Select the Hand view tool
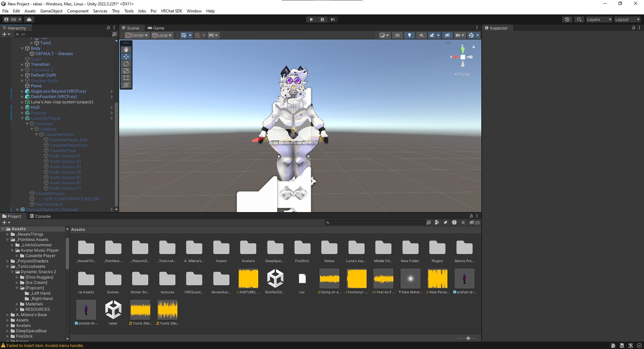 coord(126,50)
